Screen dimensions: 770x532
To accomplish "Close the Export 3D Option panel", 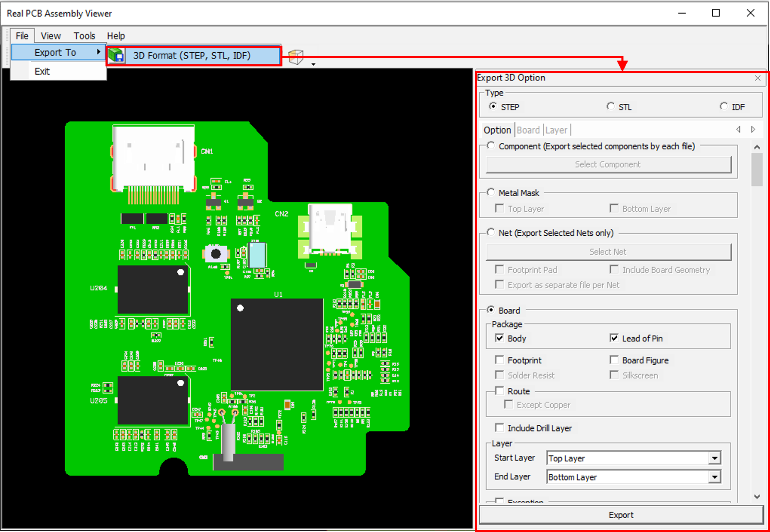I will click(x=758, y=78).
